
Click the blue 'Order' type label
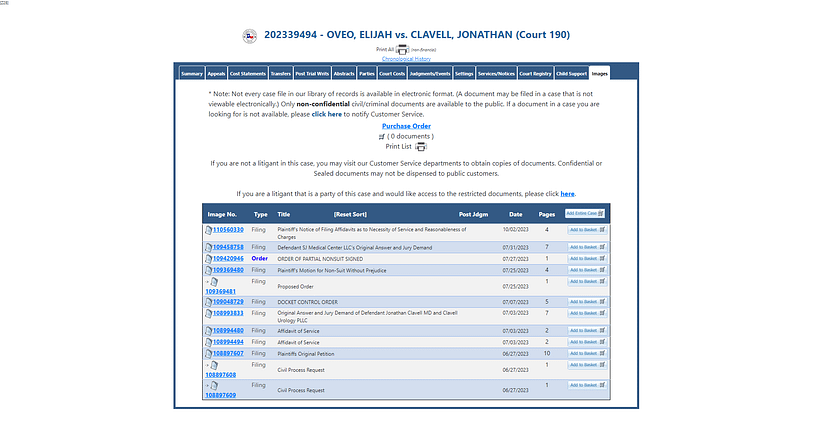260,259
